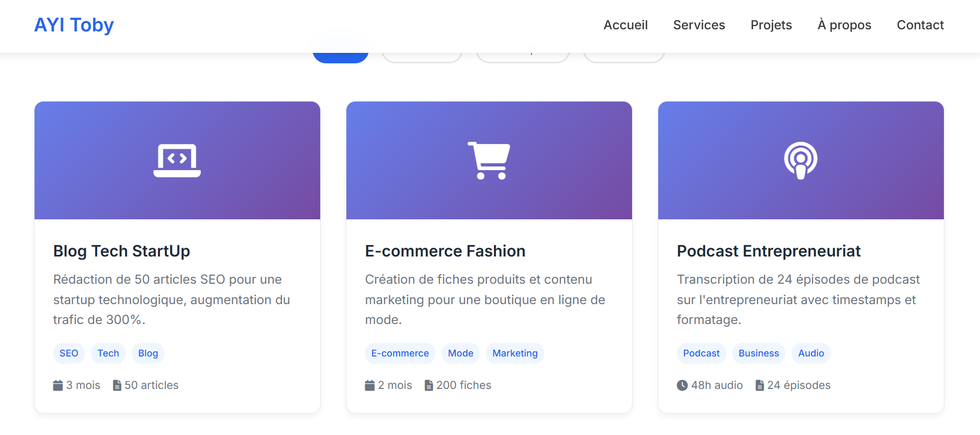This screenshot has width=980, height=435.
Task: Click document icon beside 24 épisodes
Action: (760, 386)
